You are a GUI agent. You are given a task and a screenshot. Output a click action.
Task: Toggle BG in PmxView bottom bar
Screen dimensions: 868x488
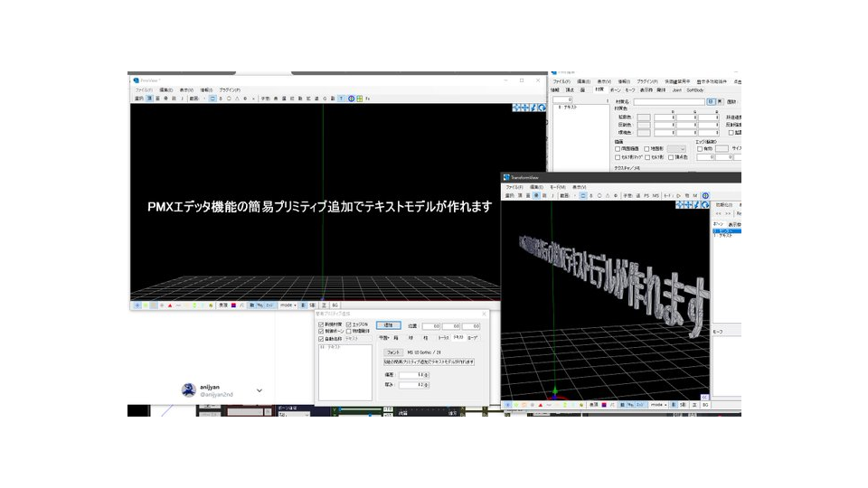coord(335,305)
